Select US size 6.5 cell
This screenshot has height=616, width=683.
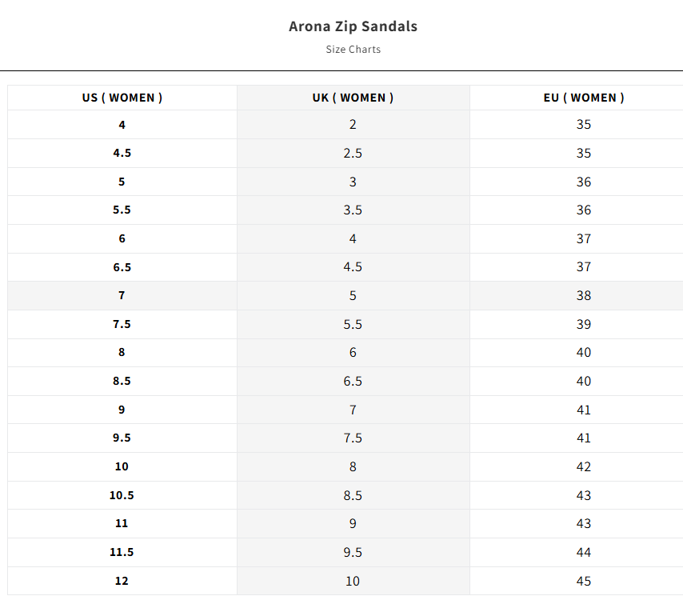point(122,267)
